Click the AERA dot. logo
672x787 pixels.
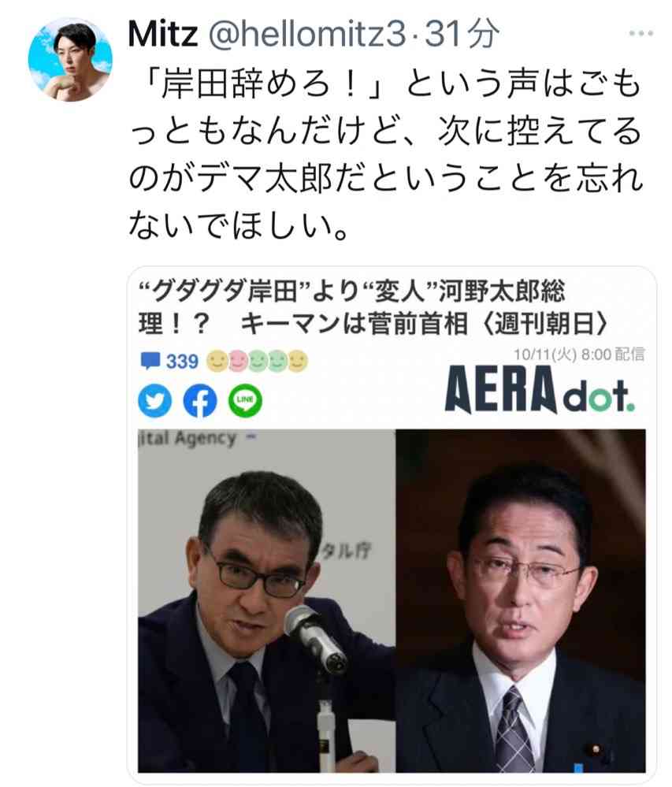pos(540,391)
